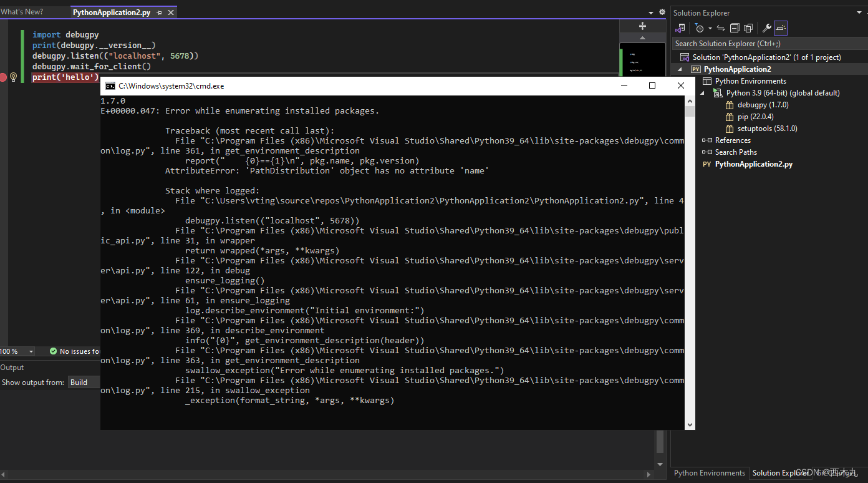The height and width of the screenshot is (483, 868).
Task: Select the PythonApplication2.py editor tab
Action: coord(111,12)
